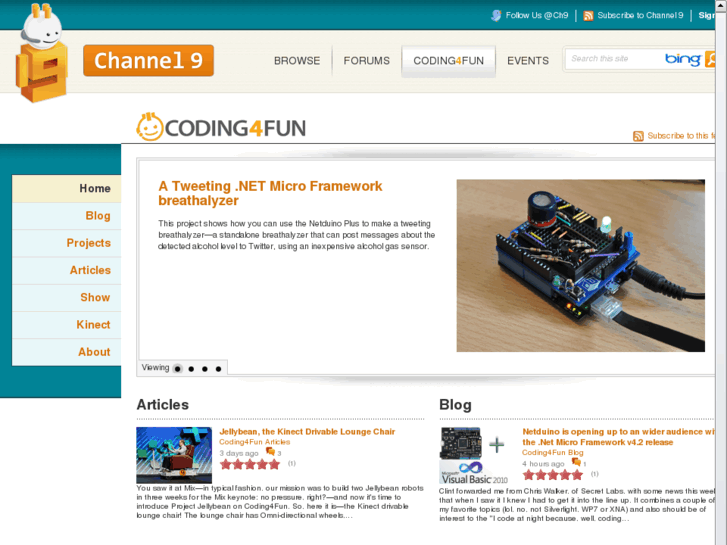Click the Search this site field
This screenshot has width=727, height=545.
(614, 59)
